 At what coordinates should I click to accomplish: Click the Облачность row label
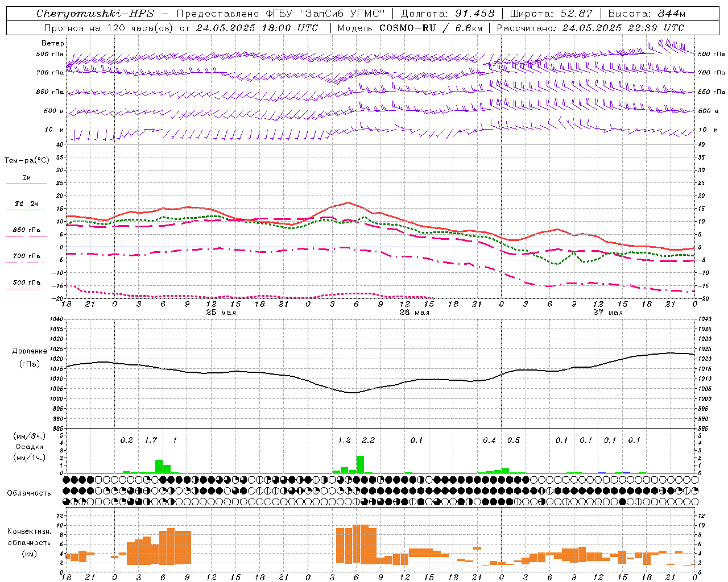(x=29, y=493)
